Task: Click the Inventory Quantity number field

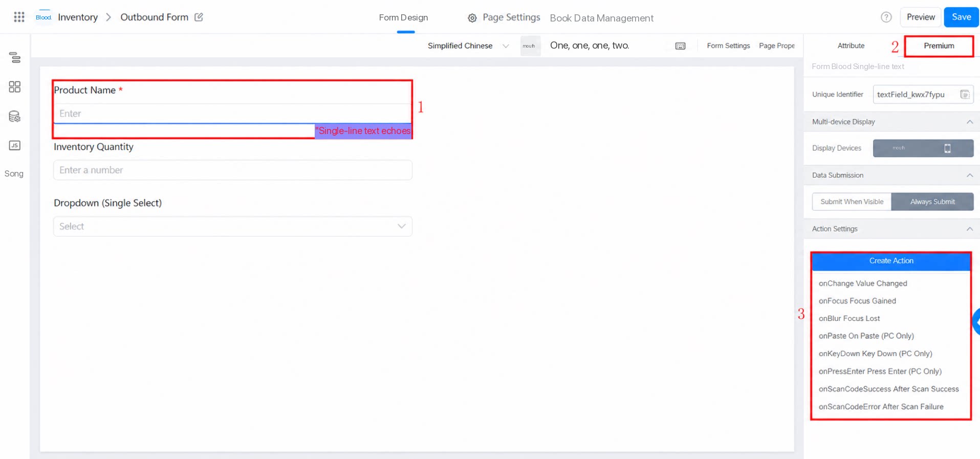Action: [x=233, y=170]
